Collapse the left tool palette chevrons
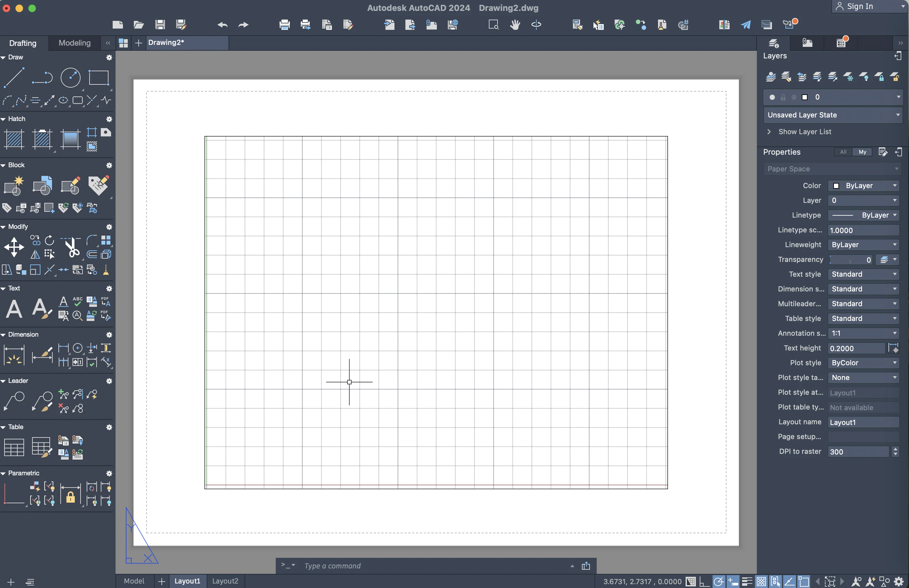This screenshot has height=588, width=909. (x=108, y=43)
